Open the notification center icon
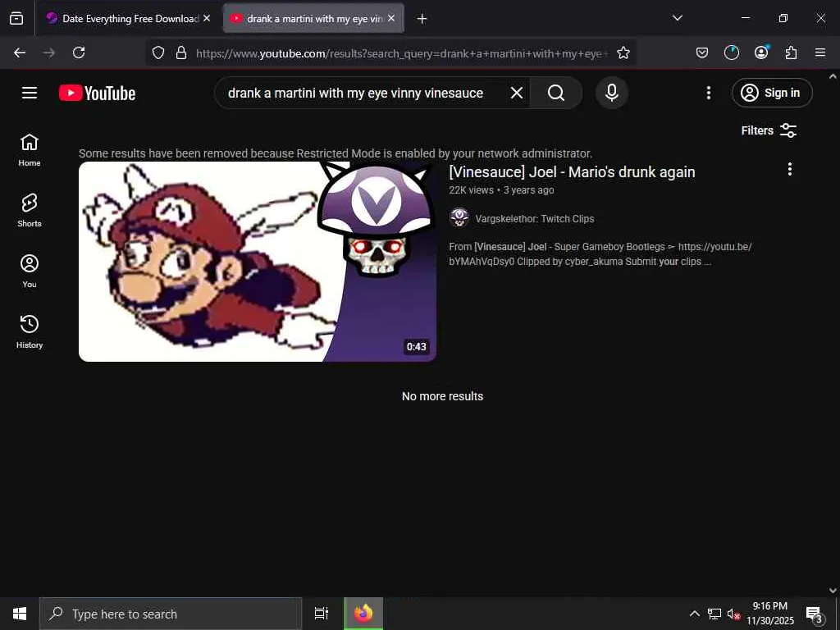The width and height of the screenshot is (840, 630). tap(814, 614)
